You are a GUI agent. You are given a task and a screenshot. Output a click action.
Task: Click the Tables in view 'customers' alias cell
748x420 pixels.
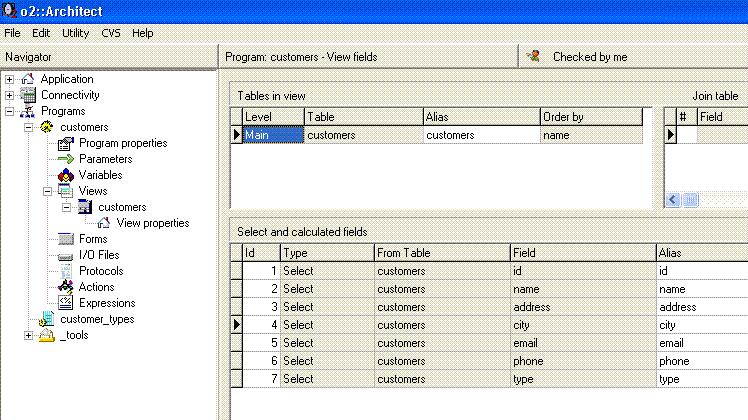(481, 135)
